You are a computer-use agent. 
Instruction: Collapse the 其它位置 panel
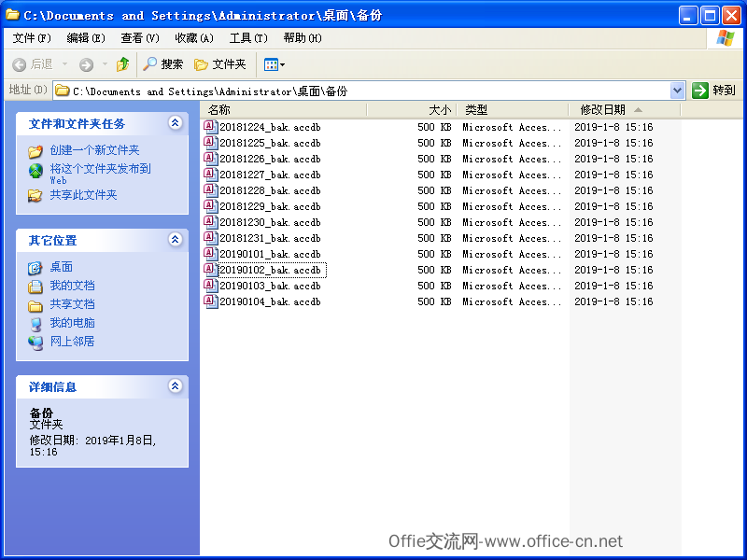[x=175, y=240]
